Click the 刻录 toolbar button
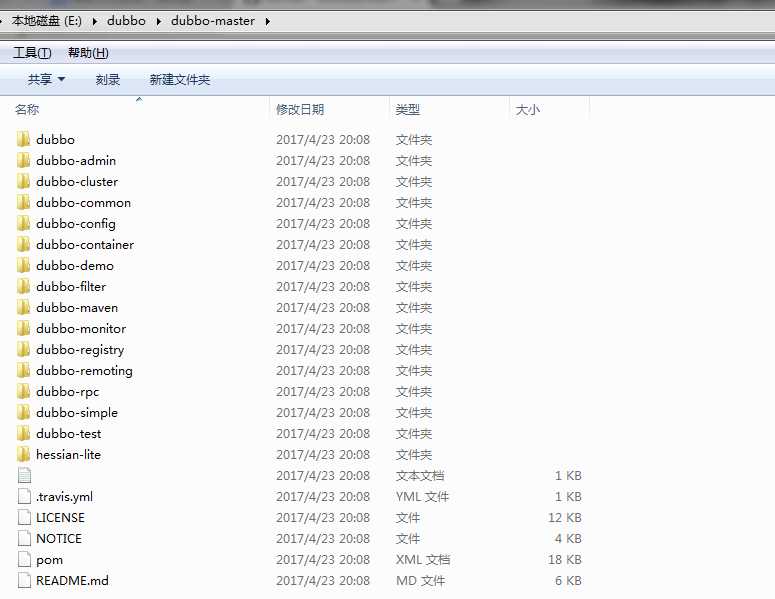Viewport: 775px width, 599px height. [x=108, y=80]
